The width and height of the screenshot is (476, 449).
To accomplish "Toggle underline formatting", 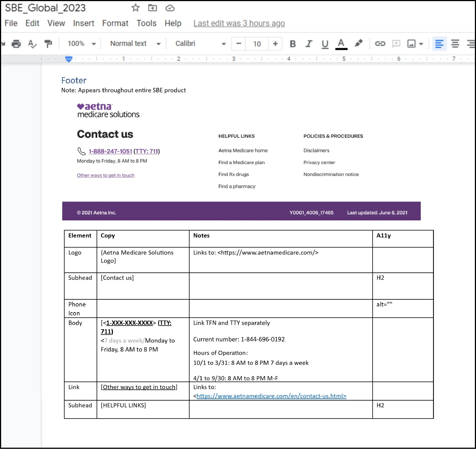I will pyautogui.click(x=325, y=44).
